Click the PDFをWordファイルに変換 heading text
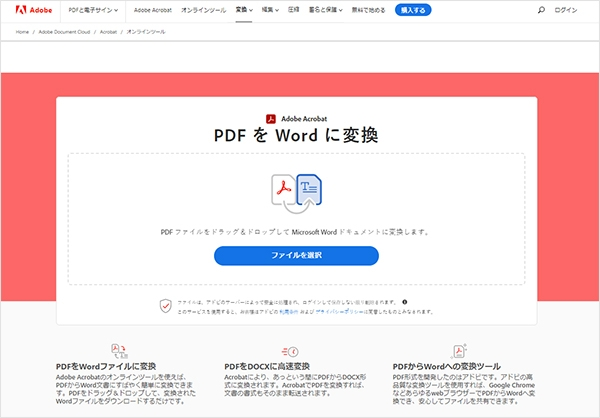The width and height of the screenshot is (600, 418). pos(106,367)
